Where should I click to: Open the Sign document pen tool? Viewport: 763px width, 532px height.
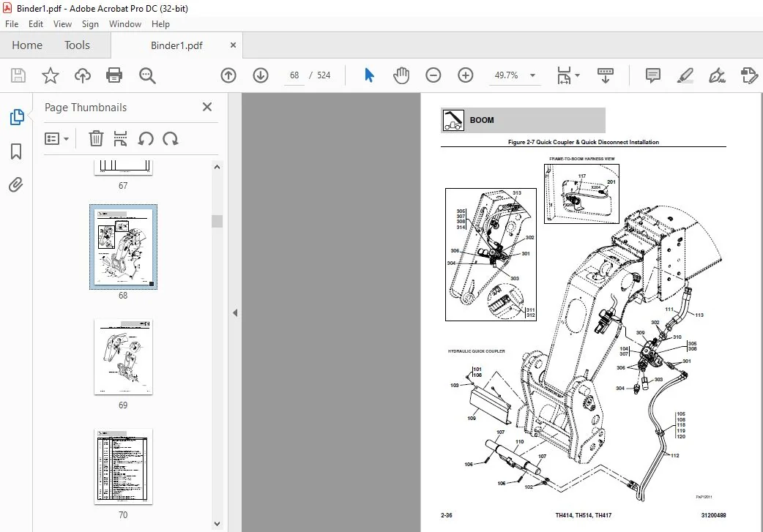pos(718,75)
